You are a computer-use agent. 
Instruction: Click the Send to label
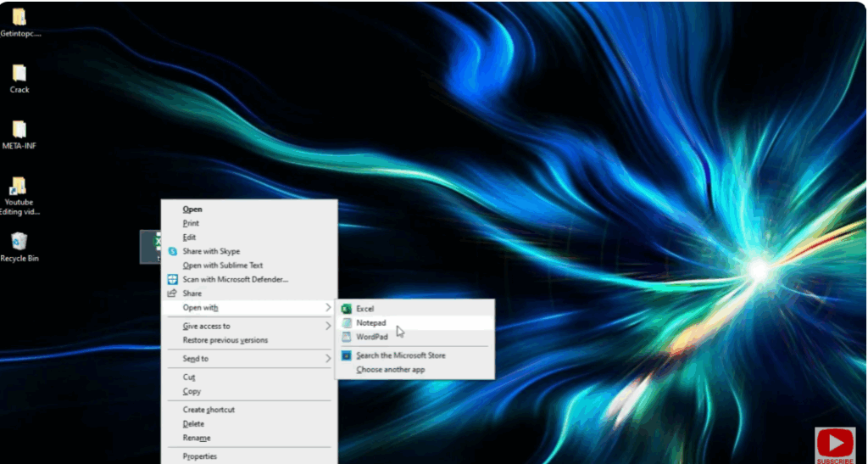tap(196, 359)
